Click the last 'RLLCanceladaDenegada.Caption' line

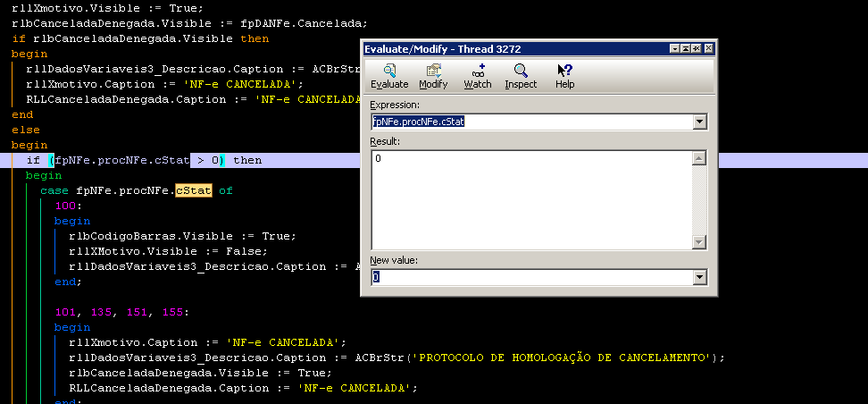(x=243, y=388)
